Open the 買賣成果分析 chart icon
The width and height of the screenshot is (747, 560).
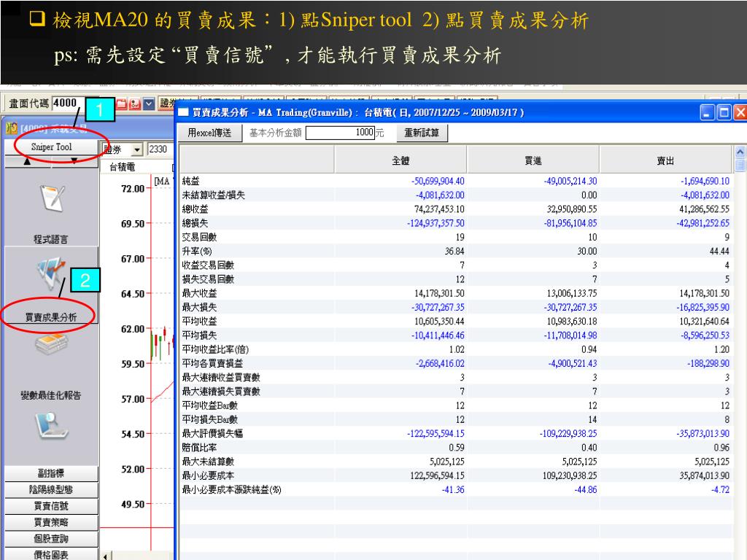(x=51, y=273)
